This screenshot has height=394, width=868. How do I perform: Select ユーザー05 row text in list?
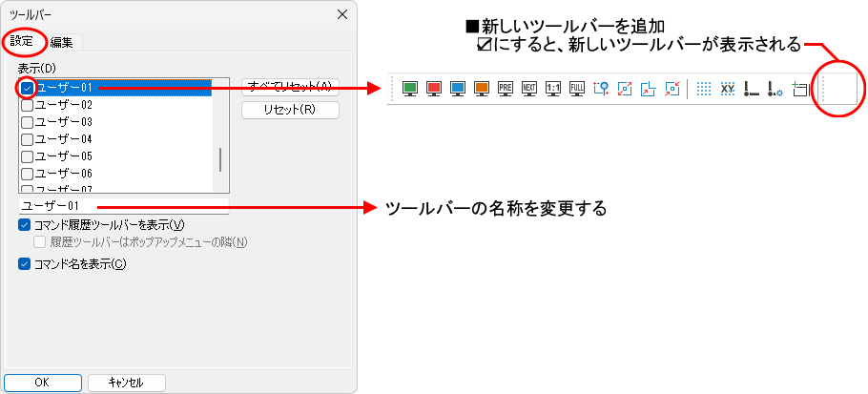coord(64,156)
